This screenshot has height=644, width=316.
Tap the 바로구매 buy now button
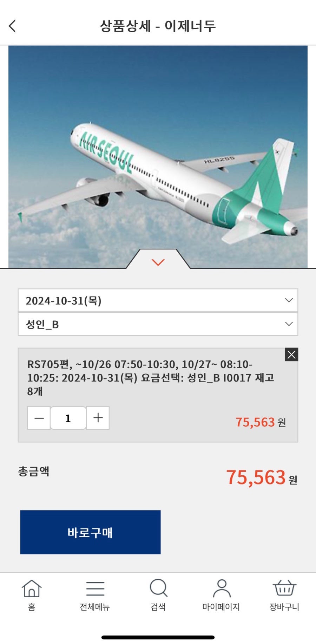[x=90, y=532]
